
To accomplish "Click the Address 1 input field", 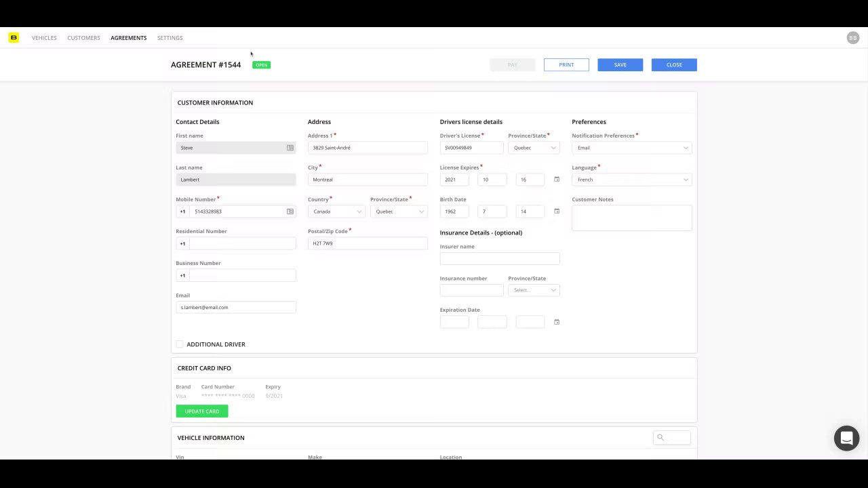I will point(368,148).
